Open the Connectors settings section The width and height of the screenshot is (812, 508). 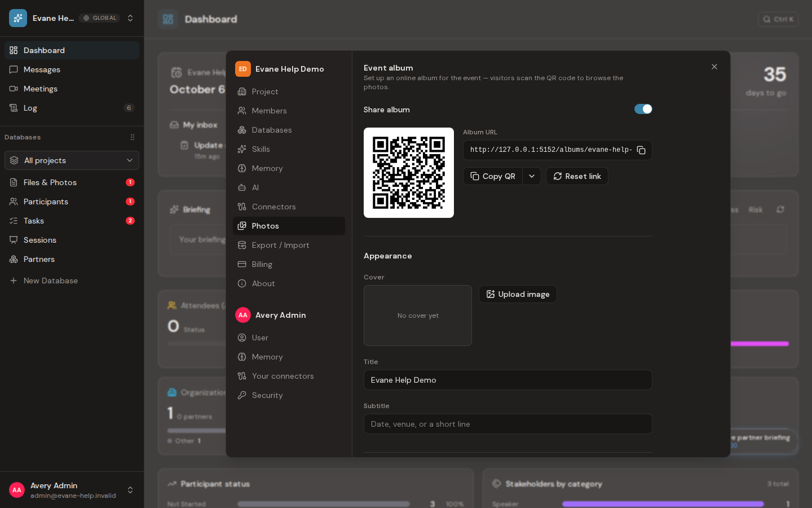coord(289,207)
